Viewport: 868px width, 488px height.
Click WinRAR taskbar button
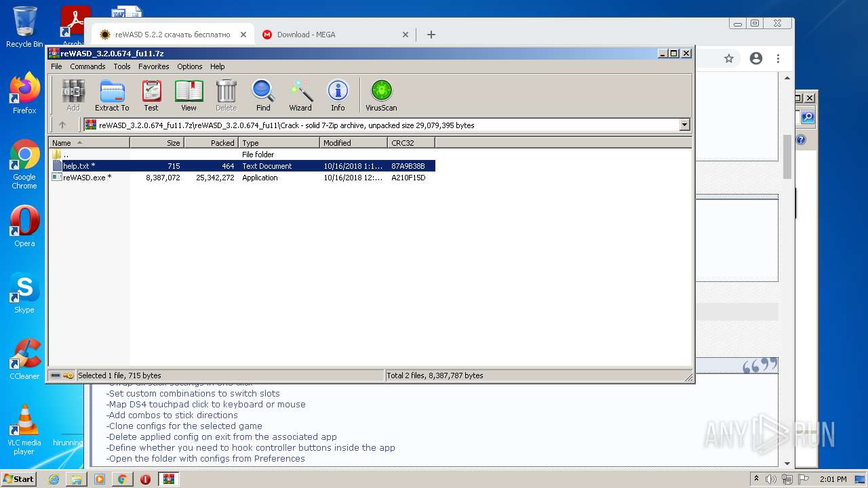[168, 479]
